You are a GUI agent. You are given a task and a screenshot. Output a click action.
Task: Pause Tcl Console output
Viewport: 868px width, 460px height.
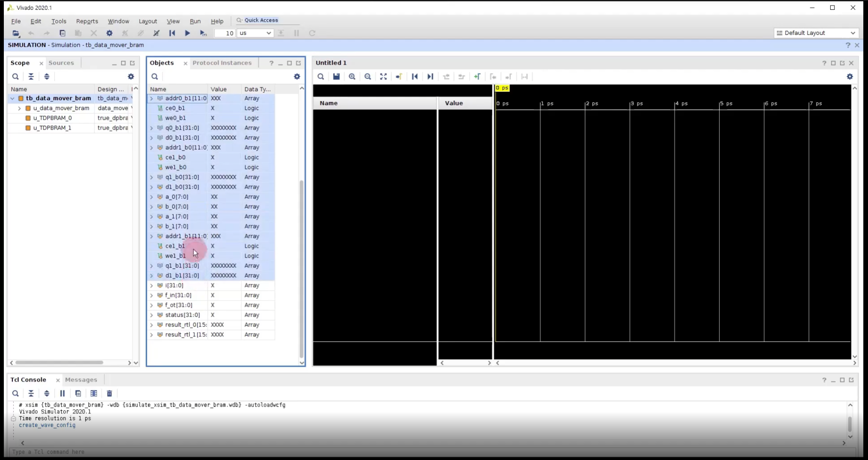point(63,393)
